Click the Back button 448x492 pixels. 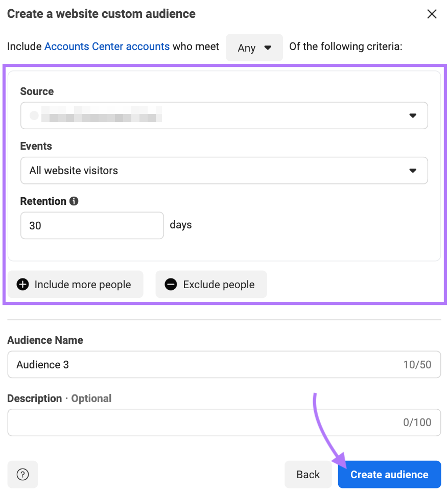[308, 474]
